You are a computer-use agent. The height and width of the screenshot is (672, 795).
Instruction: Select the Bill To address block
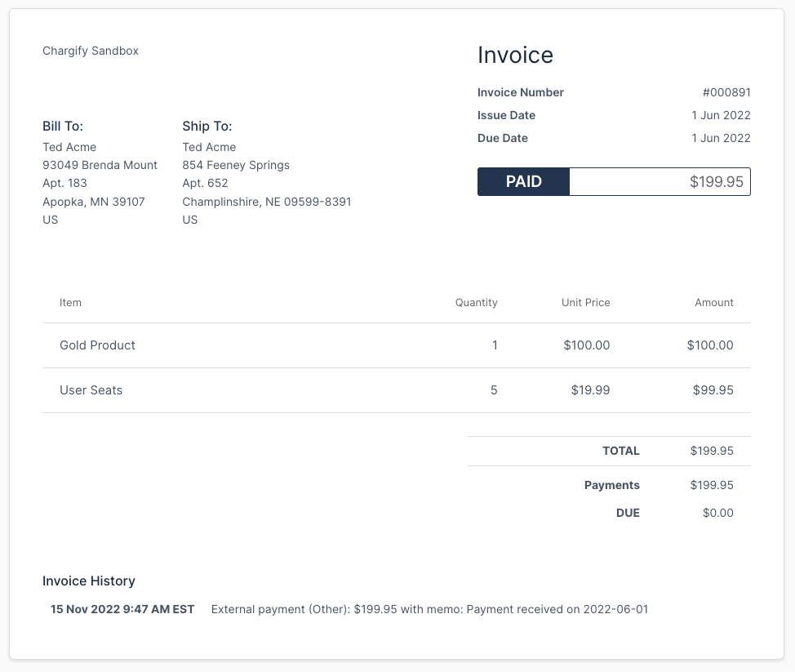pyautogui.click(x=100, y=173)
